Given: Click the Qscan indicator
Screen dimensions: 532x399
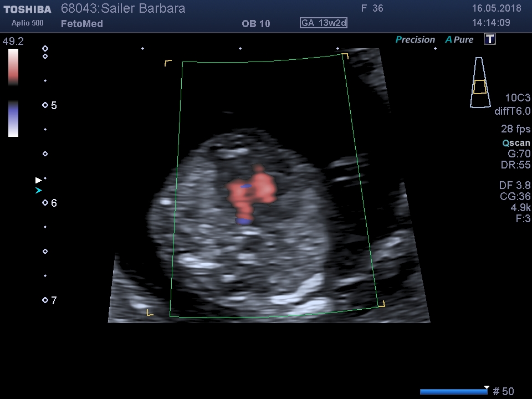Looking at the screenshot, I should (x=516, y=142).
